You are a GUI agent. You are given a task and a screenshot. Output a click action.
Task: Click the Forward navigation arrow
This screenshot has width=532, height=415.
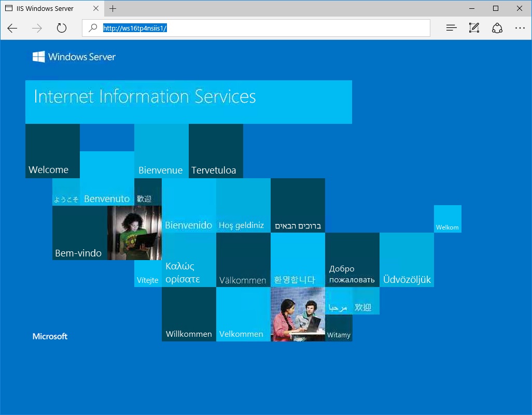coord(37,28)
